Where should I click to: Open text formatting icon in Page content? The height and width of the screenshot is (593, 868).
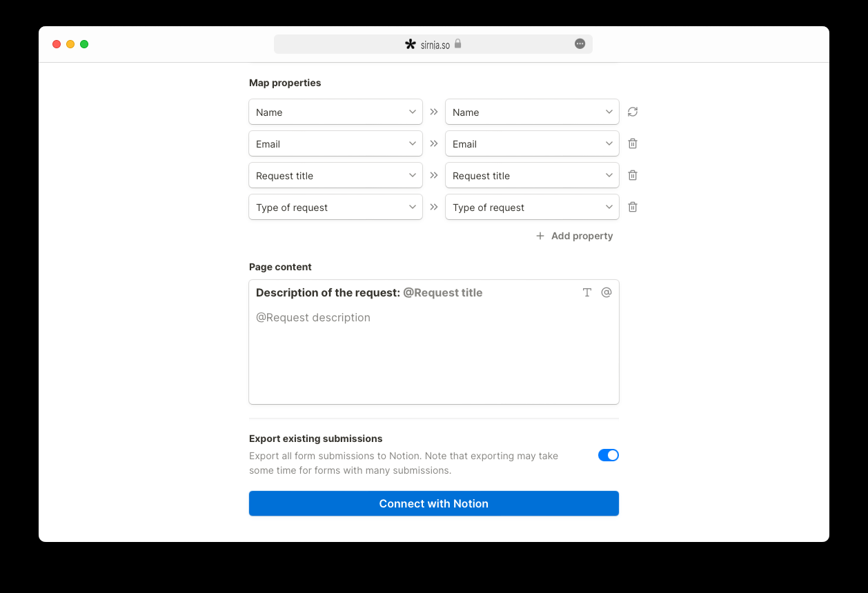point(587,292)
